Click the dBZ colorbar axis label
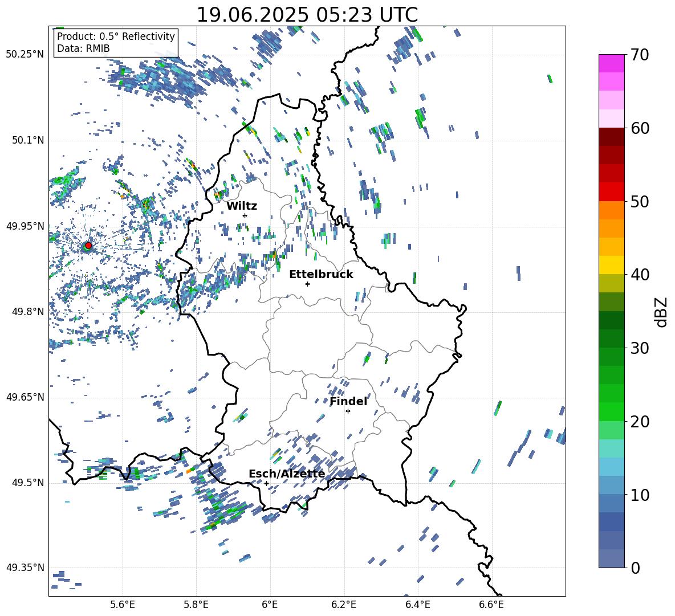 pyautogui.click(x=662, y=312)
